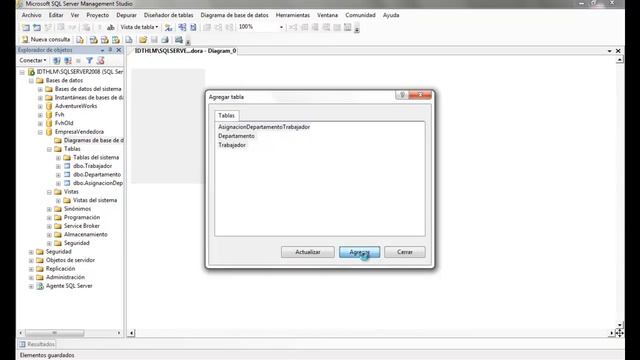Click the Object Explorer refresh icon
The height and width of the screenshot is (360, 640).
100,60
